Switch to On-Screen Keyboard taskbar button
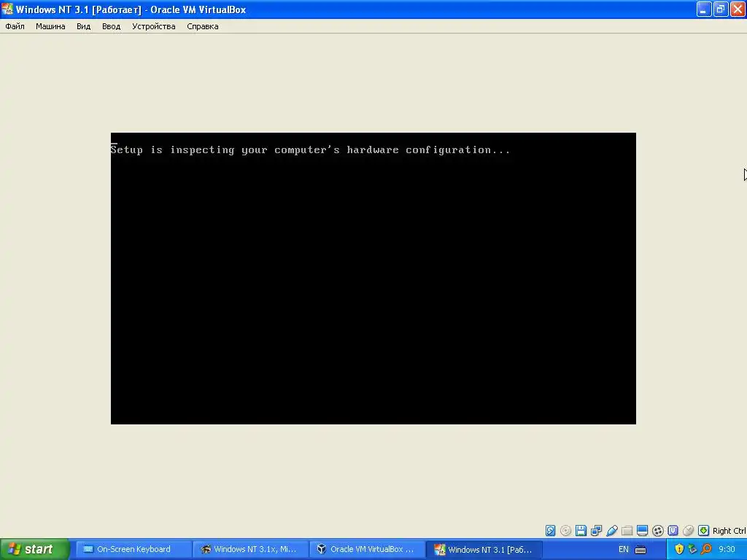This screenshot has height=560, width=747. click(x=133, y=549)
